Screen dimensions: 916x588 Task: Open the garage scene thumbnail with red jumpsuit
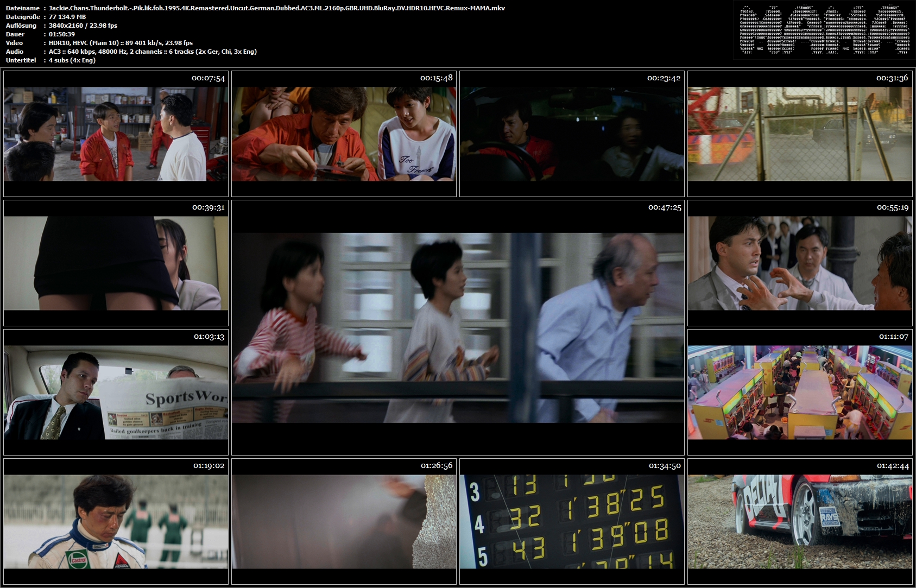[116, 134]
